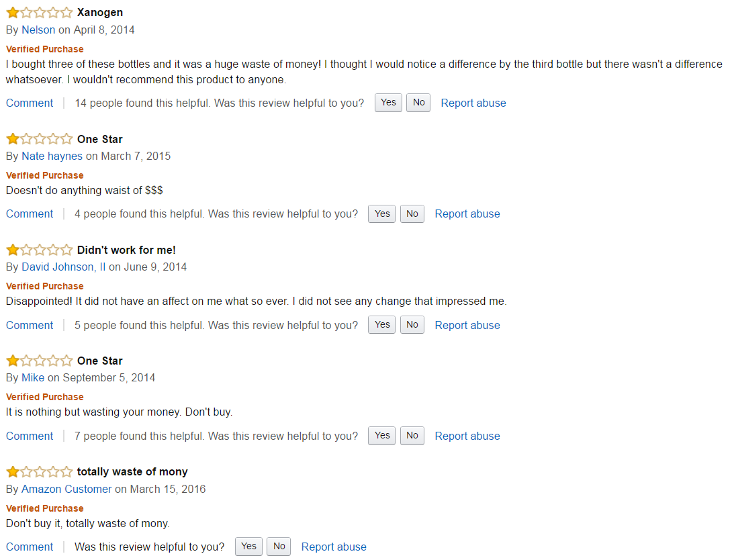Screen dimensions: 734x560
Task: Click star rating on "totally waste of mony"
Action: pyautogui.click(x=39, y=471)
